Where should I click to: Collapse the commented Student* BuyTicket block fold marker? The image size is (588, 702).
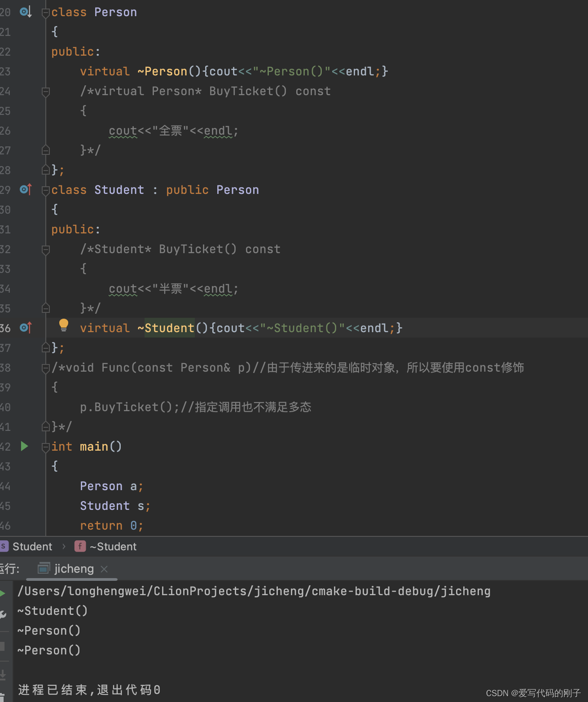[x=45, y=250]
